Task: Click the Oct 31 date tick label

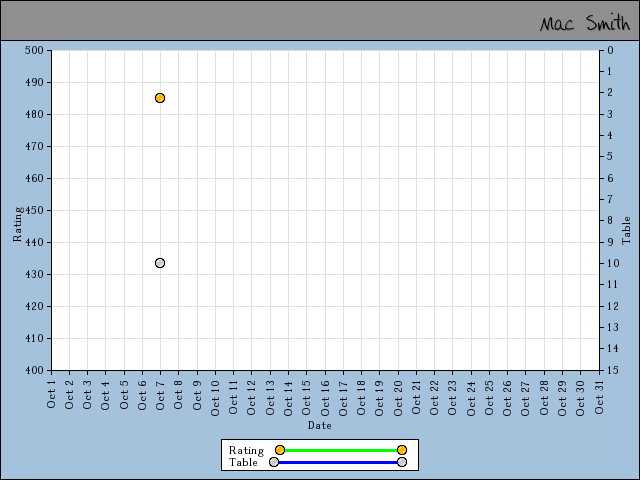Action: pos(599,393)
